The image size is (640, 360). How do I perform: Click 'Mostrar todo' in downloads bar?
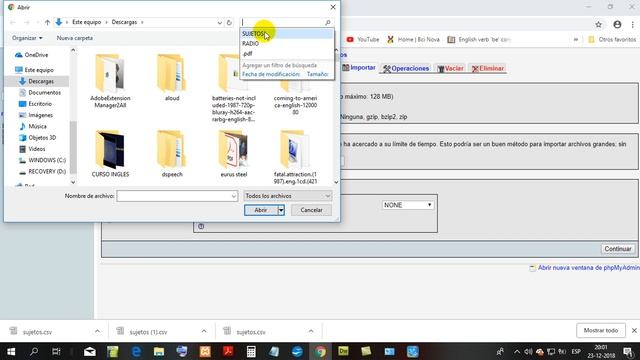click(x=600, y=331)
